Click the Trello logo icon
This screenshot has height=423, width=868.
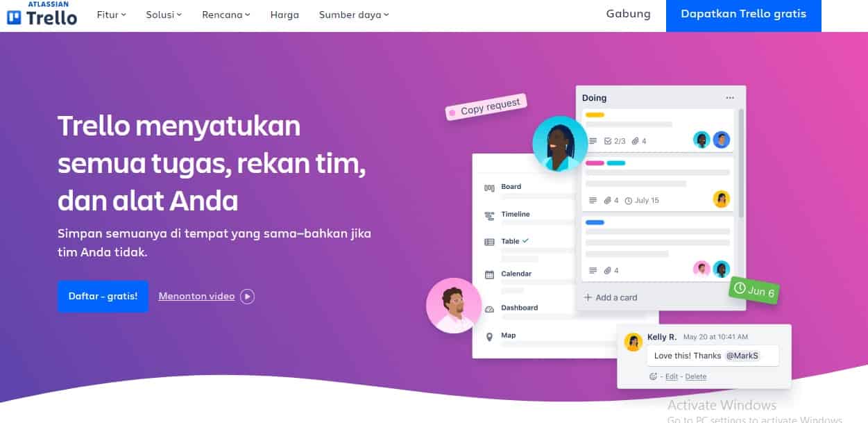(15, 17)
